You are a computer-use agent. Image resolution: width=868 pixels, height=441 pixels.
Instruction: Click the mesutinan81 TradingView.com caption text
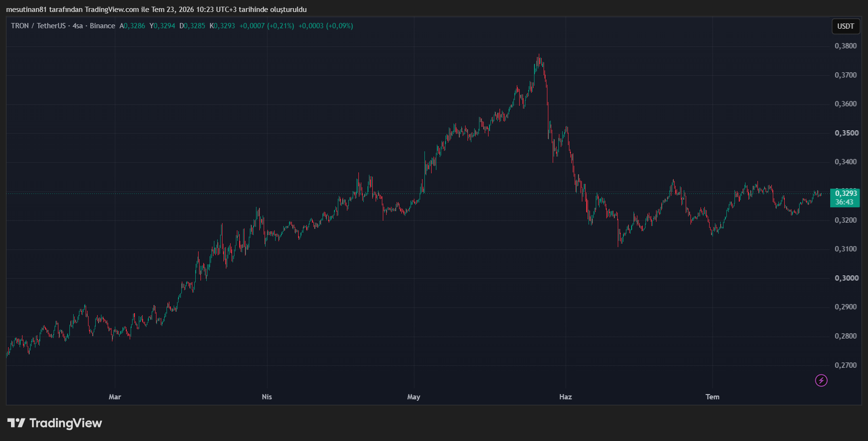pos(156,10)
